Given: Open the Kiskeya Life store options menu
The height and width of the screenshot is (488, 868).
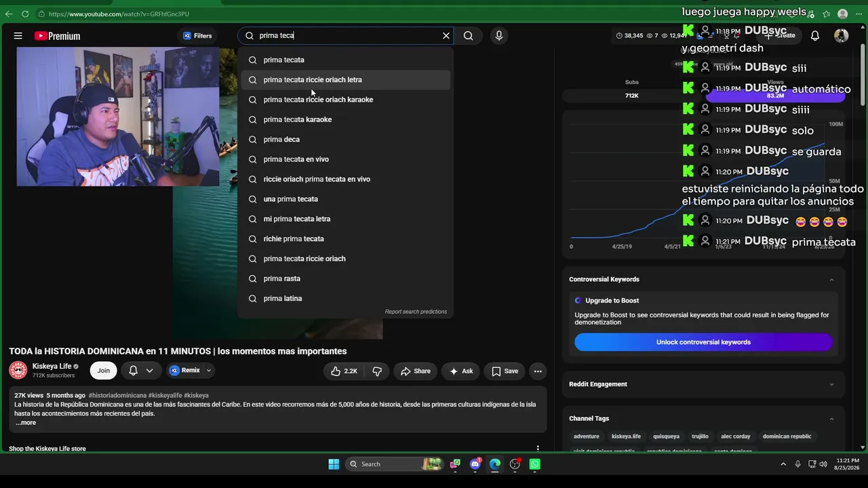Looking at the screenshot, I should pos(538,448).
